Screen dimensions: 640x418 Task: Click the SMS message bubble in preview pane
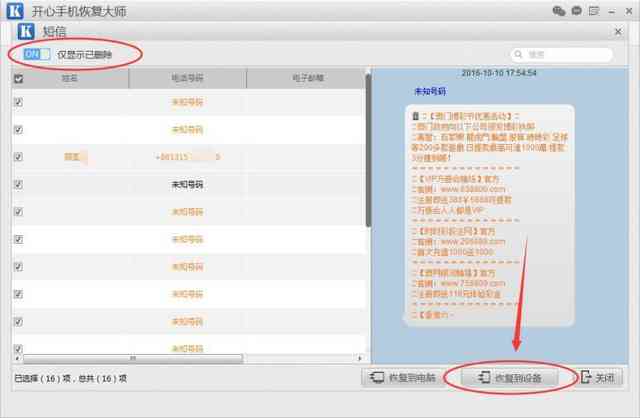490,216
